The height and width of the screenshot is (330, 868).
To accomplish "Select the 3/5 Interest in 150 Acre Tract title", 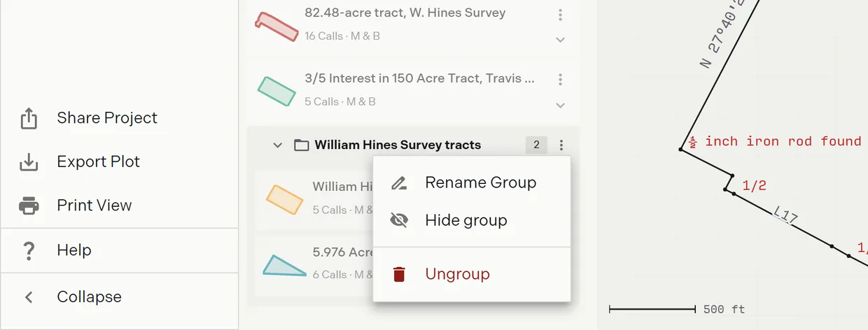I will 420,78.
